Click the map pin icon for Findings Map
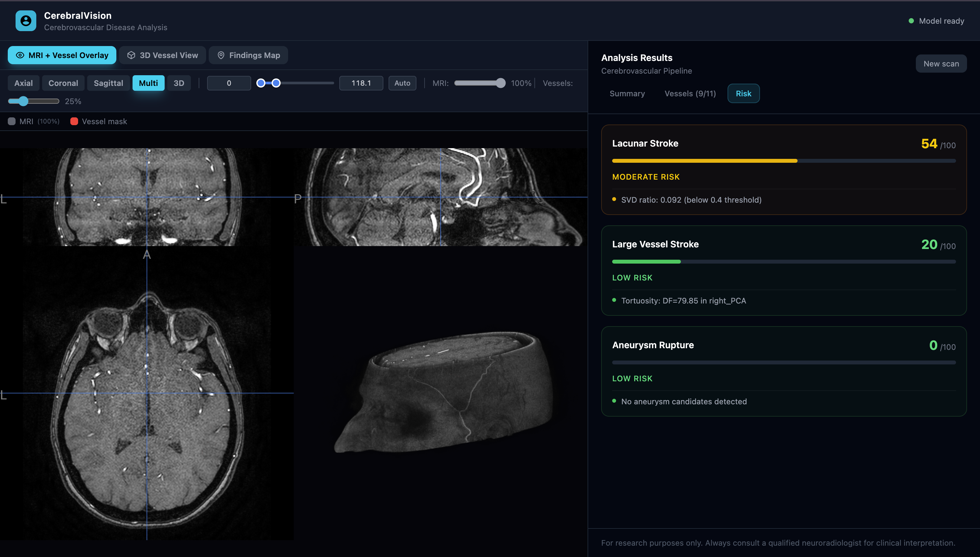 (x=221, y=55)
